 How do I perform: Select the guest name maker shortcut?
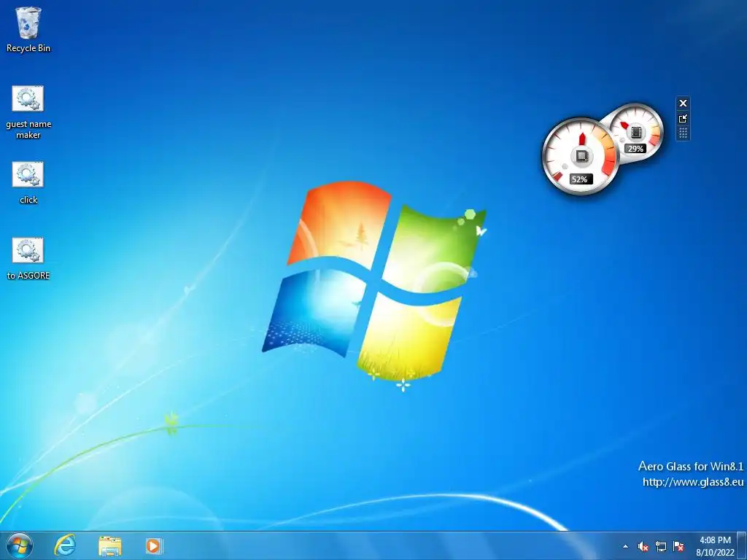pos(28,112)
